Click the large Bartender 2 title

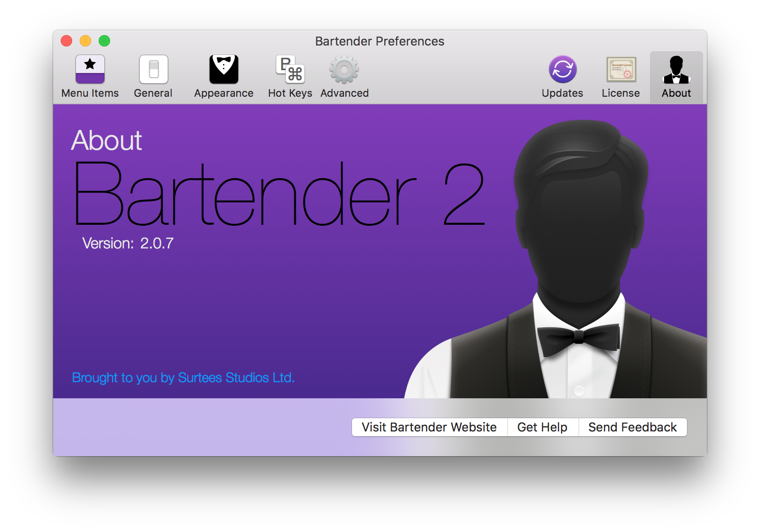pyautogui.click(x=280, y=194)
